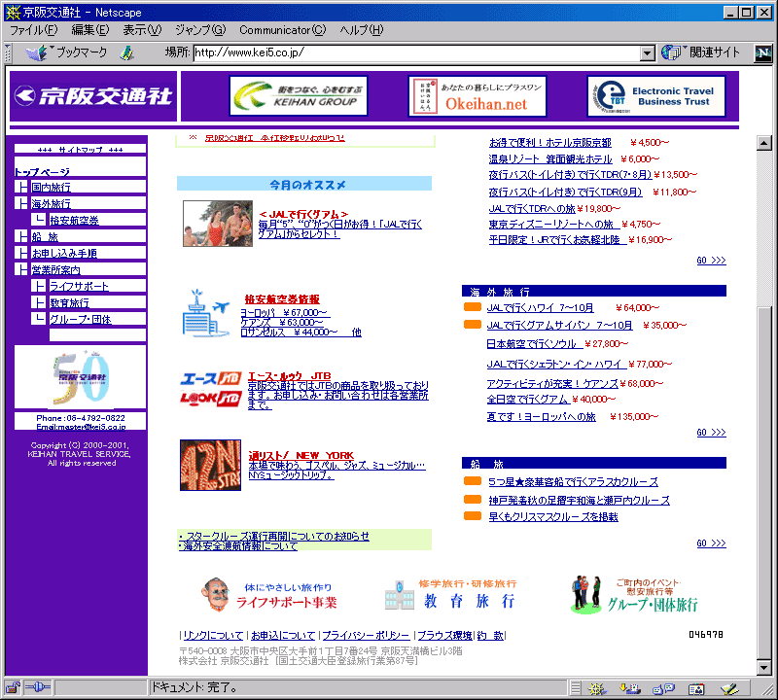
Task: Open the Newsgroups icon in component bar
Action: [663, 688]
